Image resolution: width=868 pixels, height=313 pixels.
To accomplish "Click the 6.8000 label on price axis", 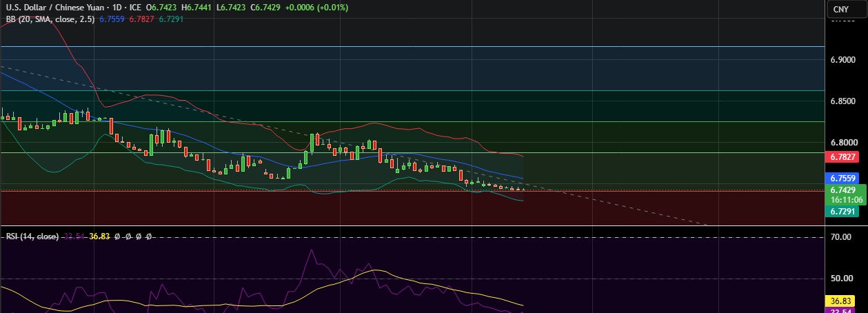I will click(842, 143).
